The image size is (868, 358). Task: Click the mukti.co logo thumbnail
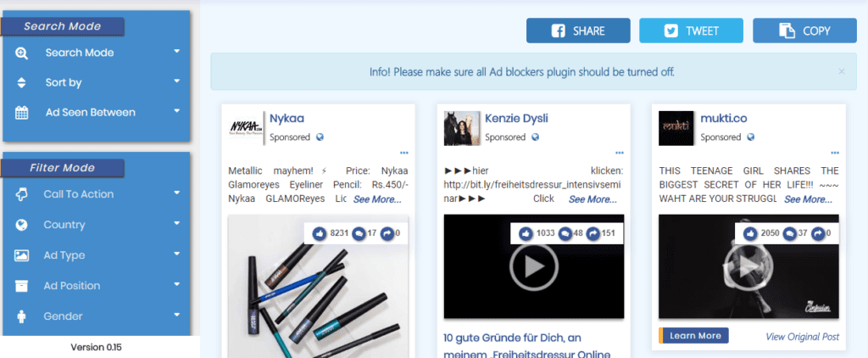(x=676, y=128)
